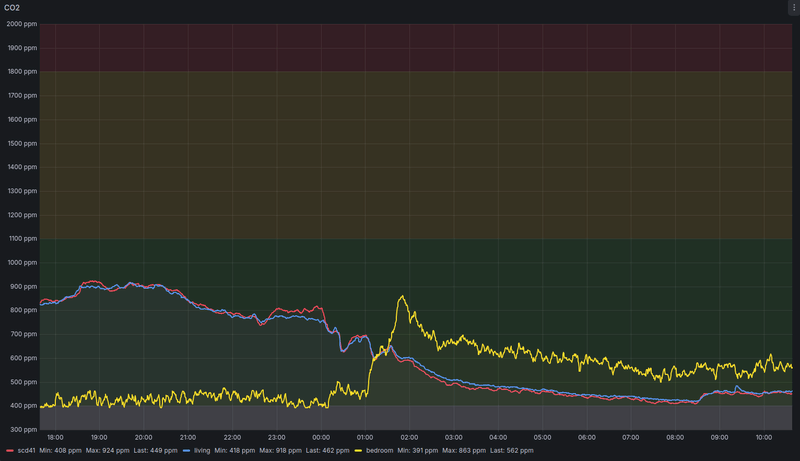Toggle the living series in the legend
The width and height of the screenshot is (800, 461).
tap(203, 451)
